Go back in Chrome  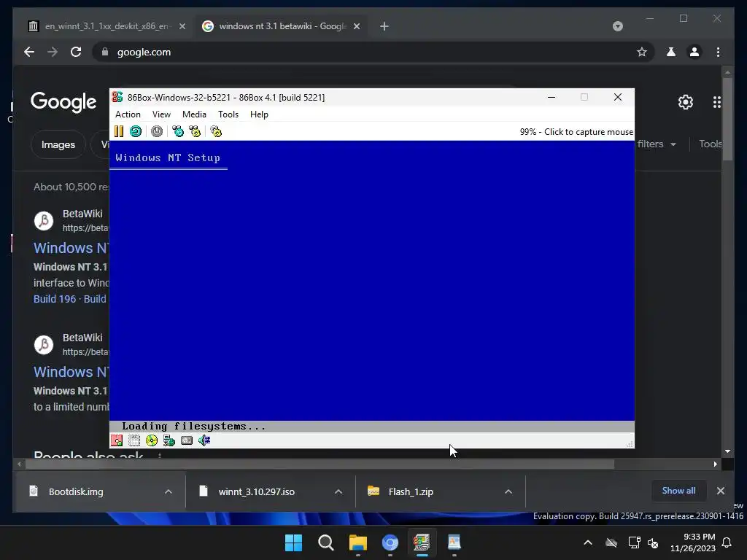tap(29, 52)
